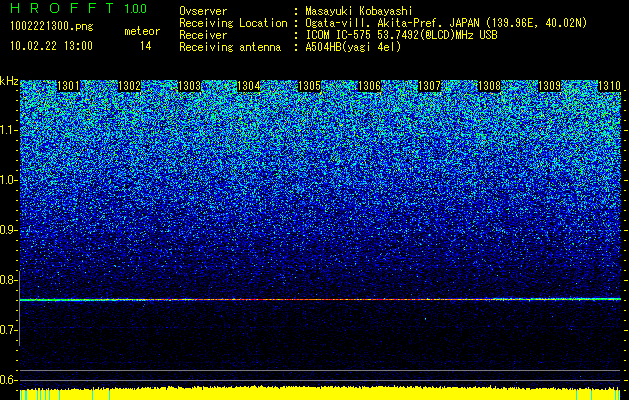This screenshot has height=400, width=629.
Task: Click the 1302 time marker
Action: point(129,86)
